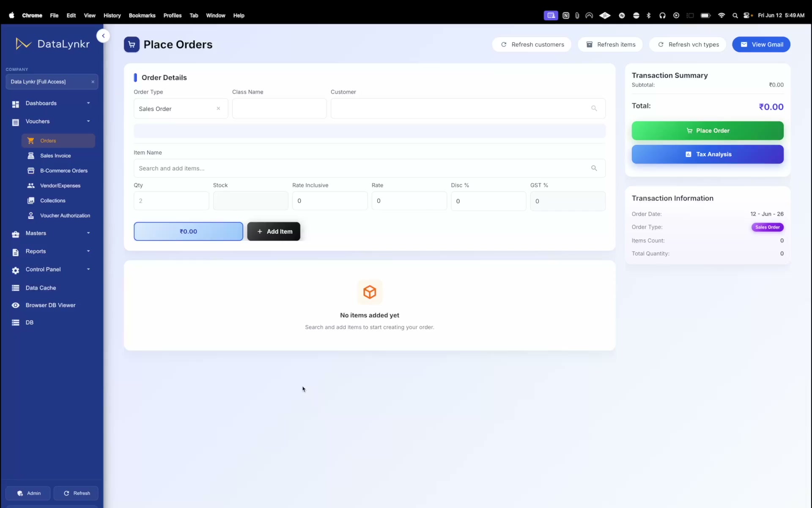The image size is (812, 508).
Task: Open the Profiles menu
Action: click(x=173, y=15)
